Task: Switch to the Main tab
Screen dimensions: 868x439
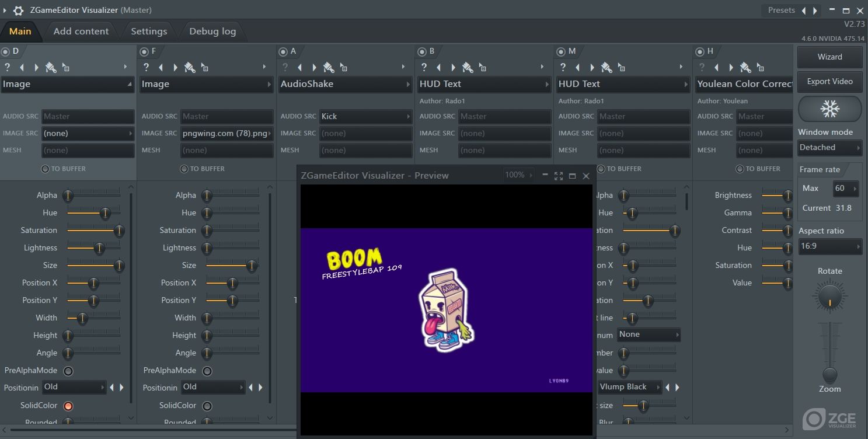Action: 20,32
